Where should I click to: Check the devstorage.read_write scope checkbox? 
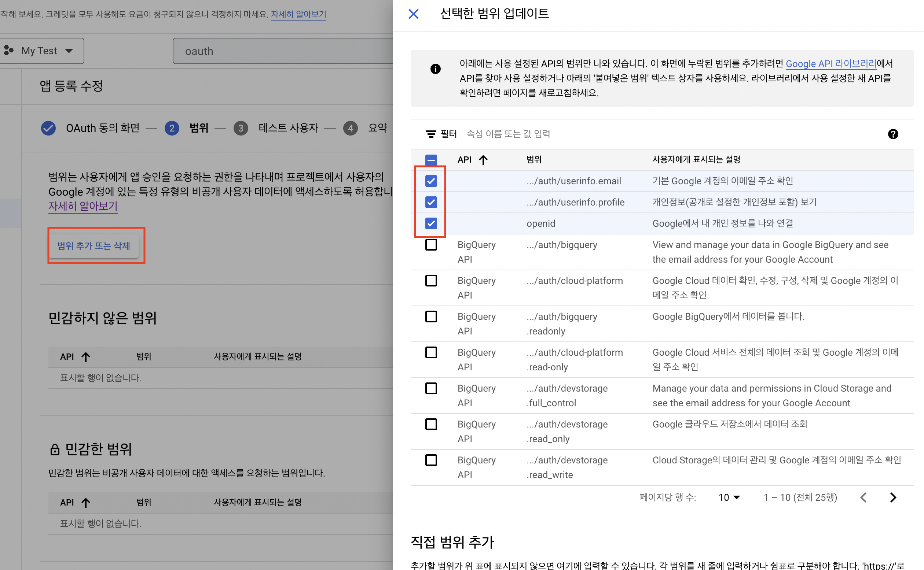[431, 460]
